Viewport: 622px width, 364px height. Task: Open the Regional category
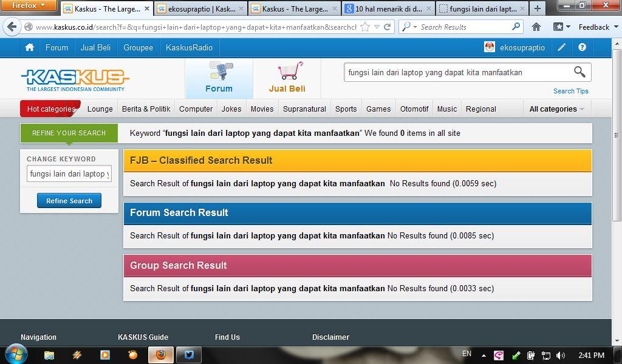point(481,109)
